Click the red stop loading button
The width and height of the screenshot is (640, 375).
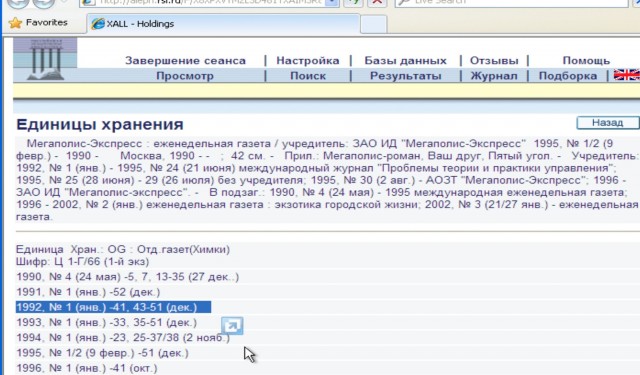point(378,2)
